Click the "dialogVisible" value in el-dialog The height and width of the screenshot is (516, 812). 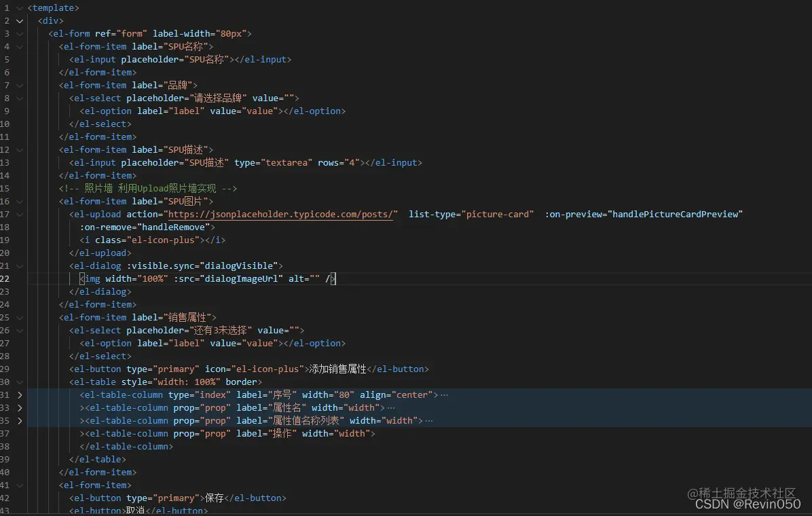[239, 265]
